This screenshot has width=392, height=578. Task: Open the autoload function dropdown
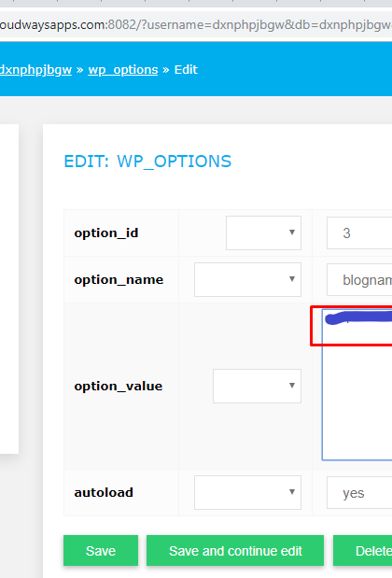pos(247,492)
